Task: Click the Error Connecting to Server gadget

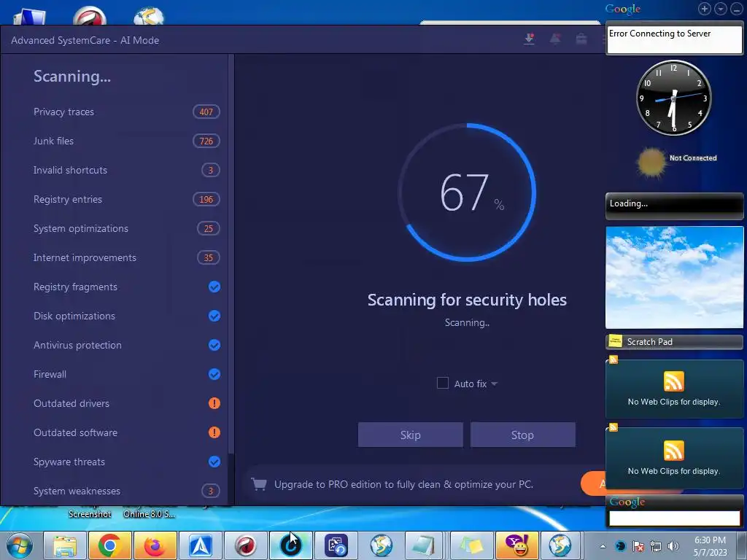Action: pyautogui.click(x=674, y=40)
